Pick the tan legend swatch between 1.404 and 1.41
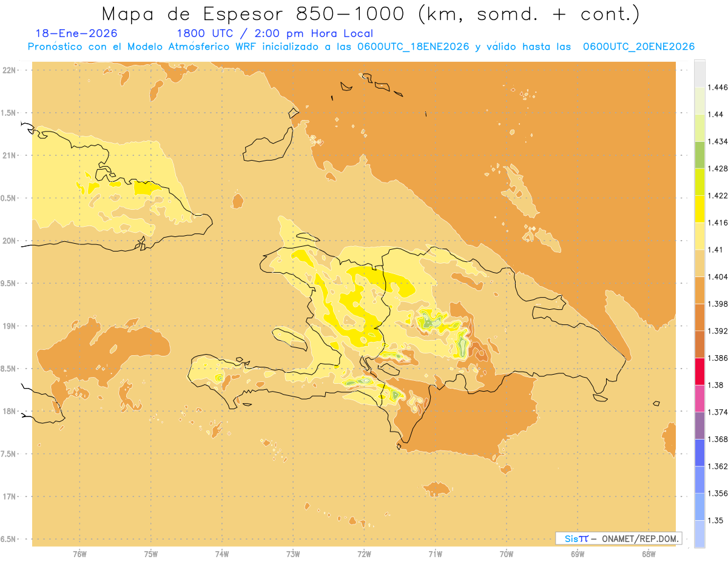This screenshot has height=562, width=728. pyautogui.click(x=699, y=263)
